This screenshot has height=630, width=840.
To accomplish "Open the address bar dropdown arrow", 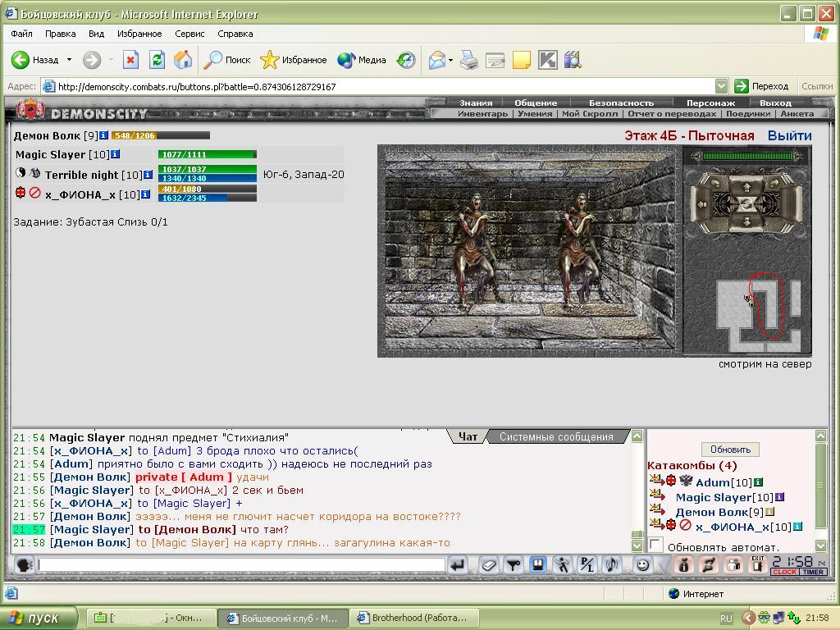I will (x=722, y=86).
